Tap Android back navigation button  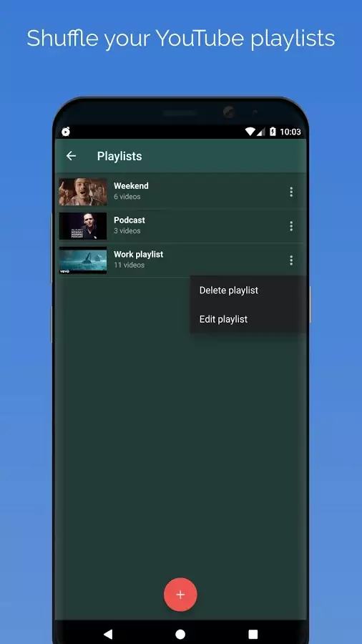tap(108, 634)
